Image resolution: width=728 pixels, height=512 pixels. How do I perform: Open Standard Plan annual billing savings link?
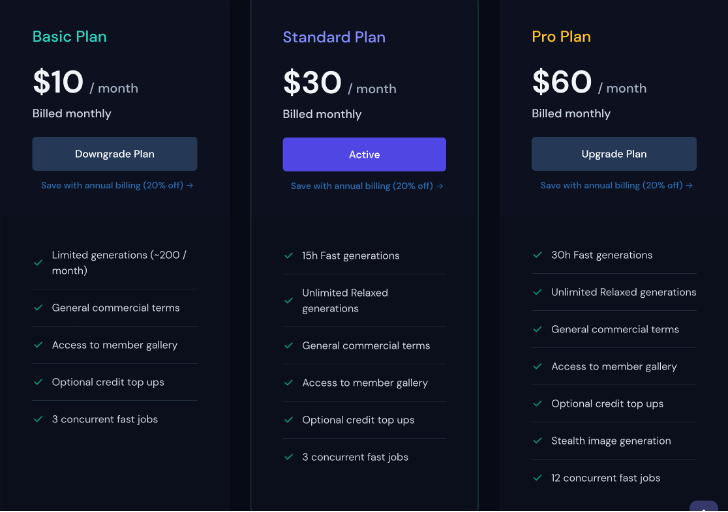click(x=367, y=186)
